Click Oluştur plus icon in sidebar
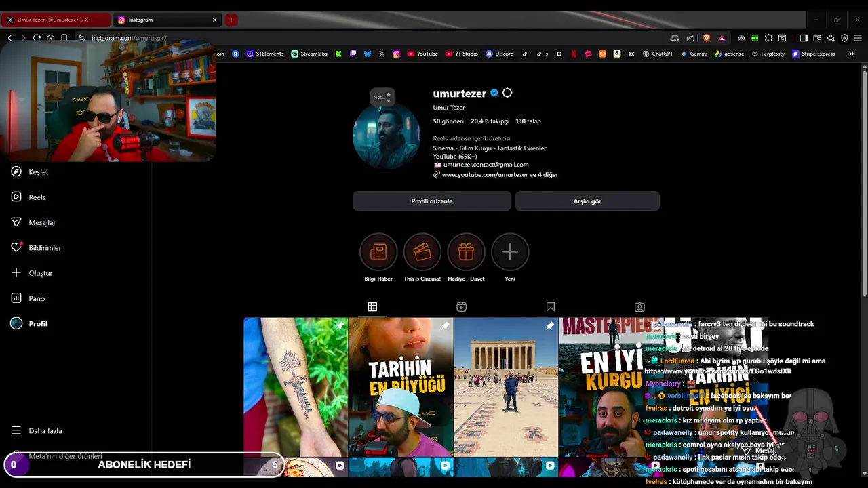 (16, 273)
